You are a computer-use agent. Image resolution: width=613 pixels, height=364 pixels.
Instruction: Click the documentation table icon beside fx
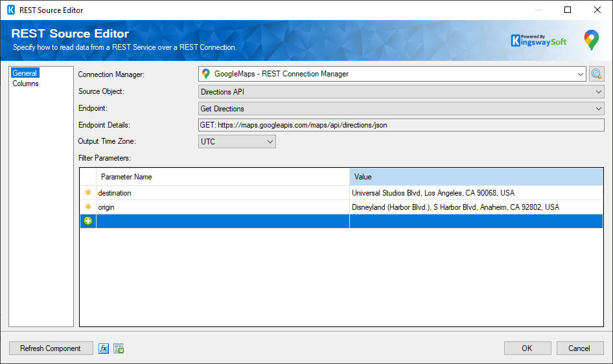tap(119, 348)
